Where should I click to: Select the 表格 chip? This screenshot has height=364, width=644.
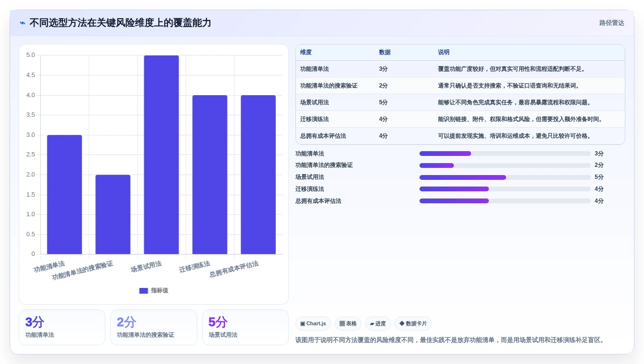click(x=348, y=324)
